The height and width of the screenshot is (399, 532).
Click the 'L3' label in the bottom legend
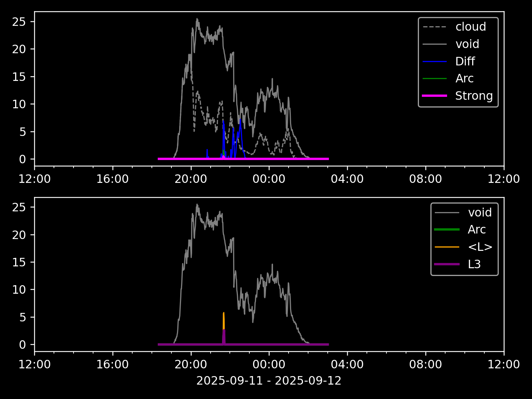474,264
